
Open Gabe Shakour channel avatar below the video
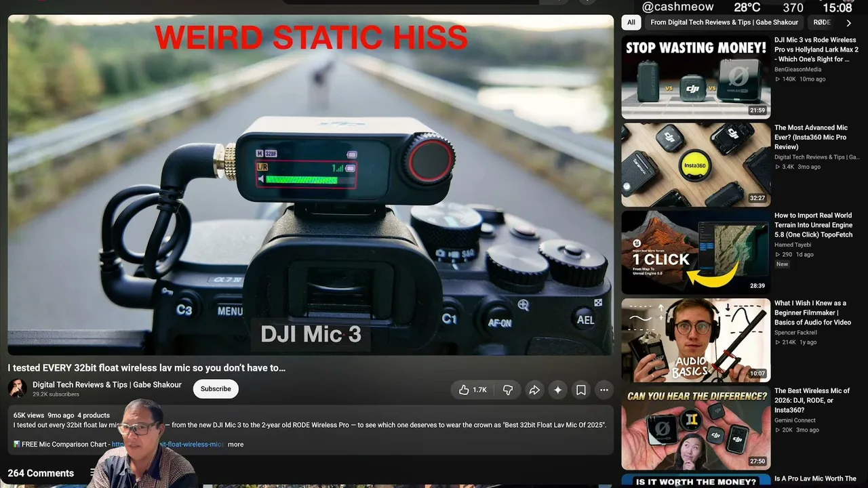[17, 388]
